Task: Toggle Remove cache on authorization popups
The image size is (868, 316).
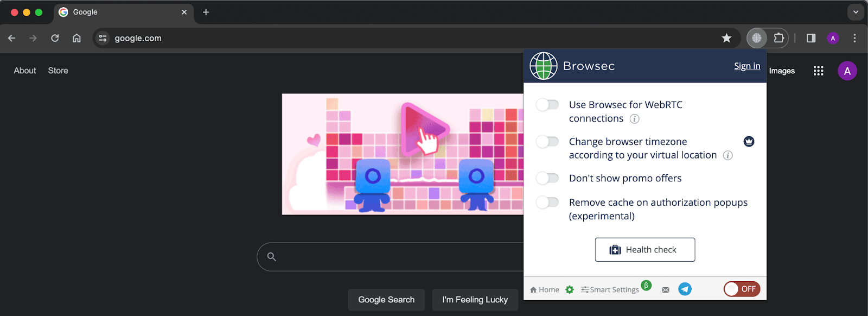Action: (547, 203)
